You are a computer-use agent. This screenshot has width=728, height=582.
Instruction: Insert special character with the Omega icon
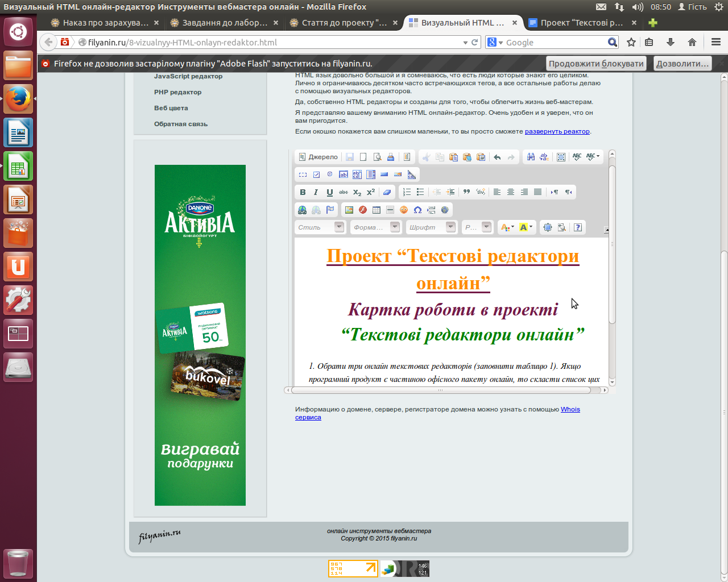pos(417,210)
